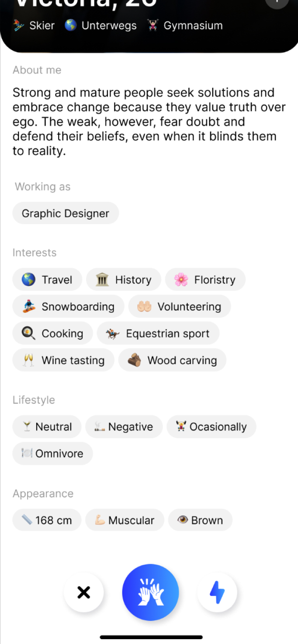Tap the Unterwegs badge in the header
Screen dimensions: 298x644
pyautogui.click(x=100, y=25)
